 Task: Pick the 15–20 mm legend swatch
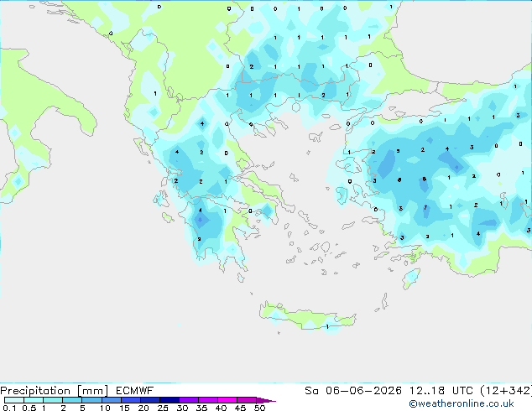coord(131,400)
